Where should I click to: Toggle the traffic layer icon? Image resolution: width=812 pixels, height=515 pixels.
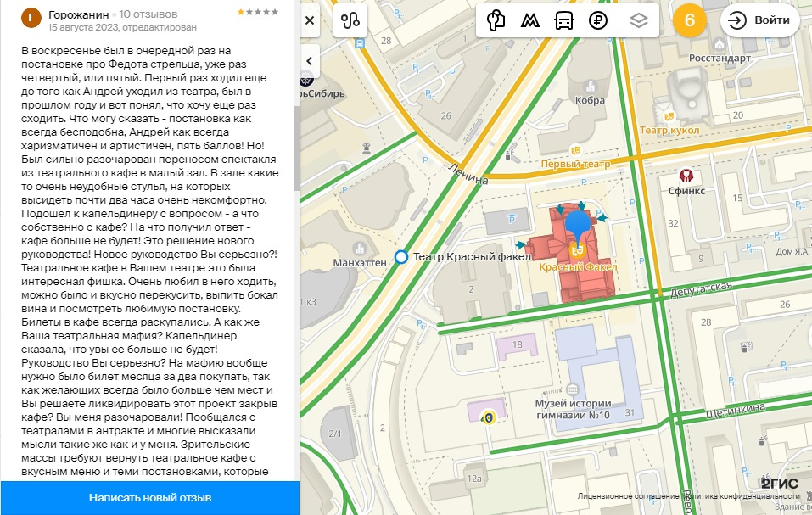tap(496, 20)
